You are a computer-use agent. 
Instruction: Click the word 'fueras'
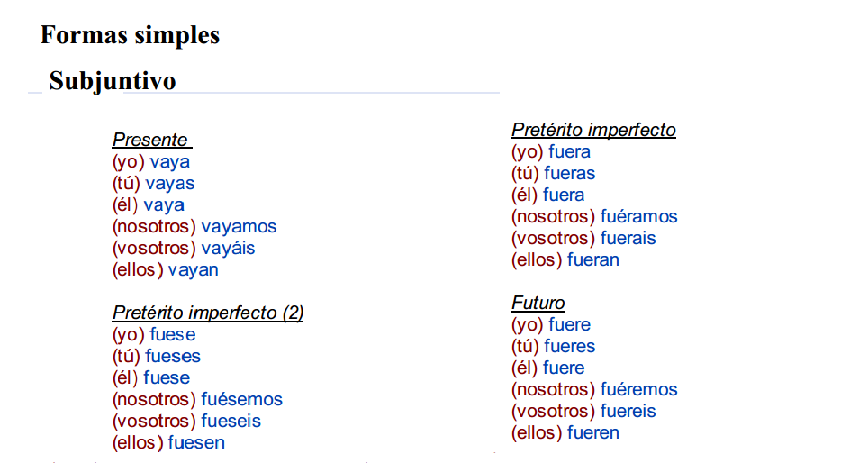[x=569, y=173]
